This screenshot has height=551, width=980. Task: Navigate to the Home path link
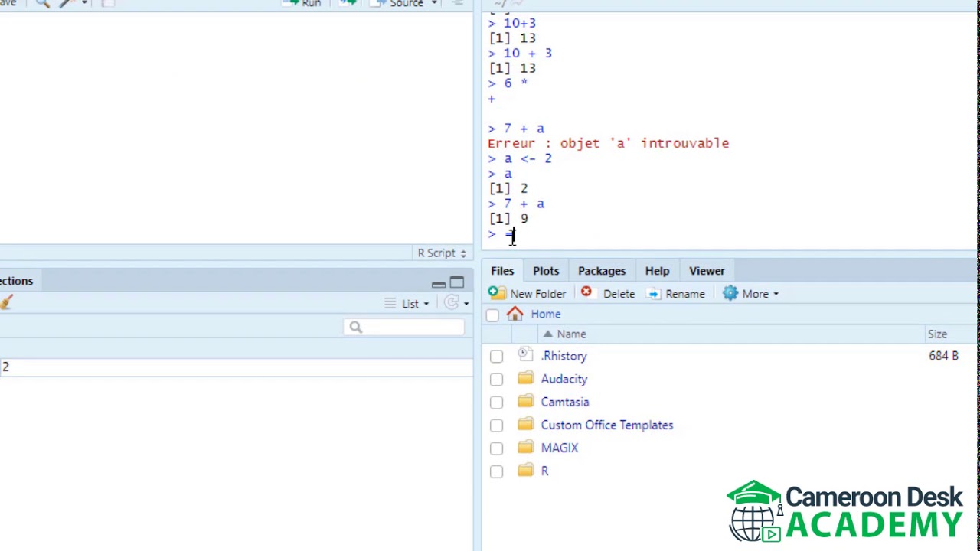pos(546,315)
